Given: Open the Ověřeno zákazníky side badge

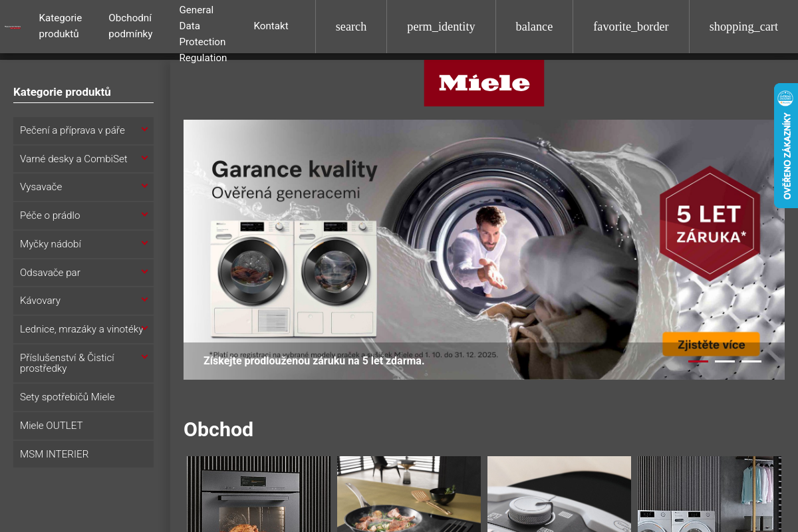Looking at the screenshot, I should coord(786,146).
